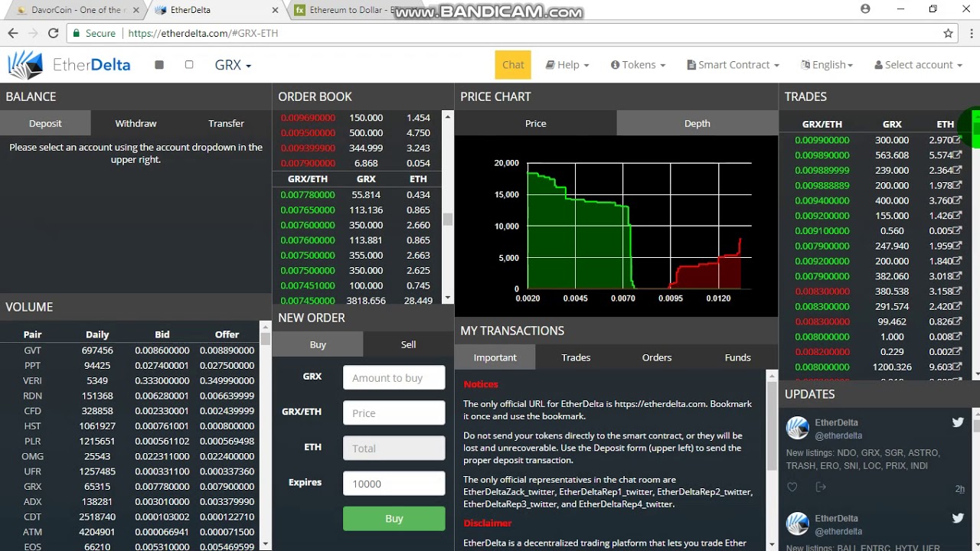Screen dimensions: 980x551
Task: Like the first EtherDelta tweet with the heart
Action: 792,487
